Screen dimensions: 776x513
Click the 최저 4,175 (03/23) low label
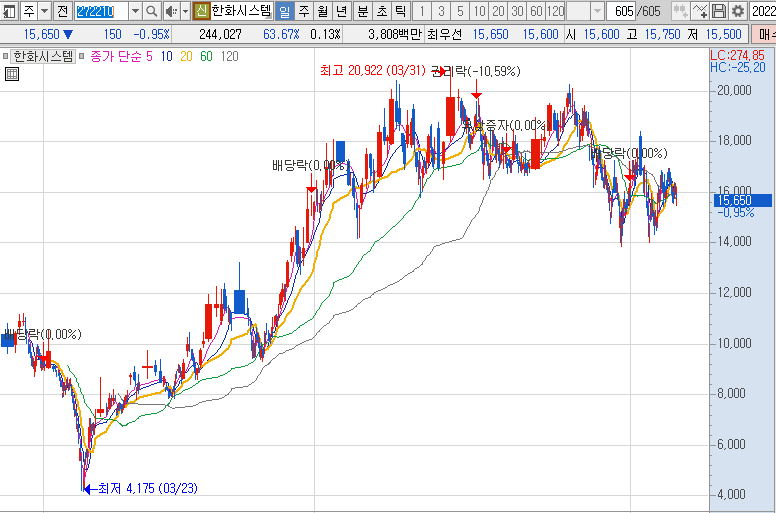pos(147,489)
